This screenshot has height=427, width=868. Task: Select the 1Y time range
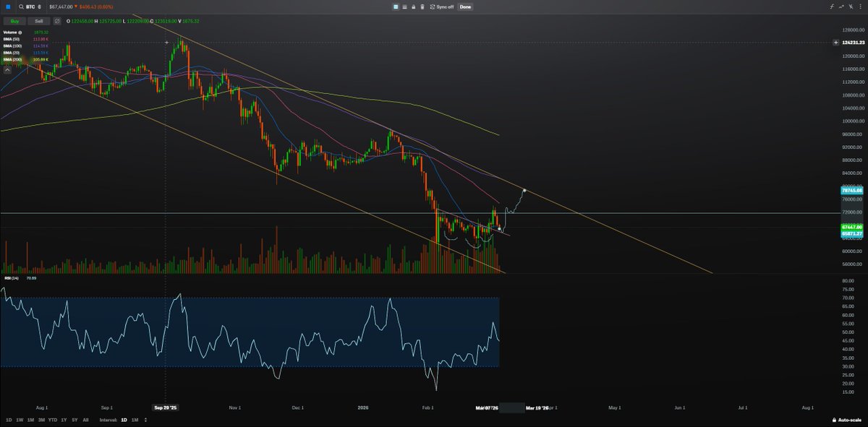64,420
